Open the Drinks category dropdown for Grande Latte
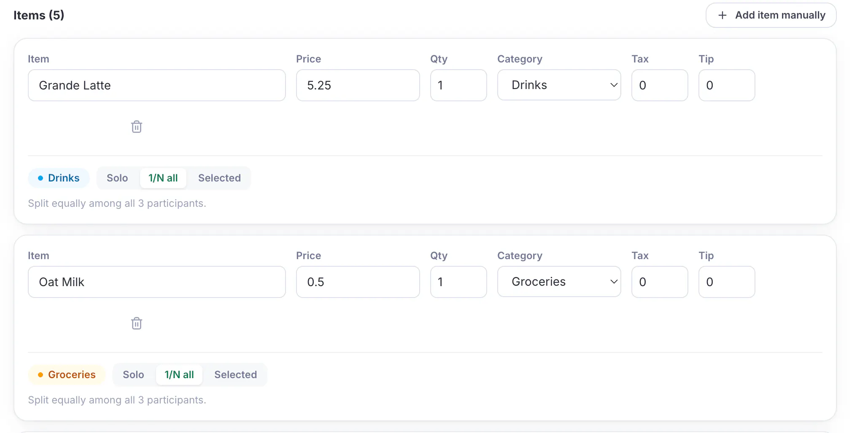Image resolution: width=868 pixels, height=433 pixels. (x=559, y=85)
